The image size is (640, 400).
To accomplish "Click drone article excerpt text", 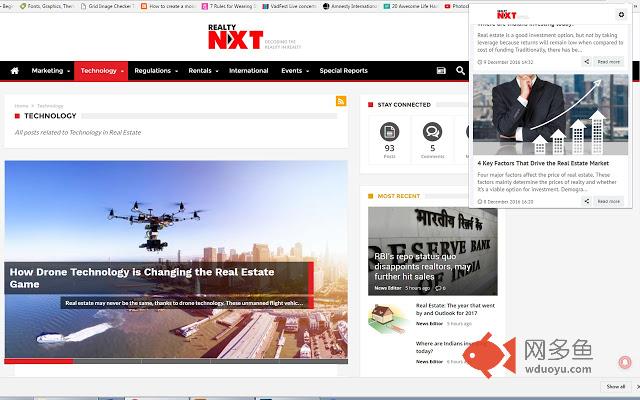I will [x=184, y=303].
